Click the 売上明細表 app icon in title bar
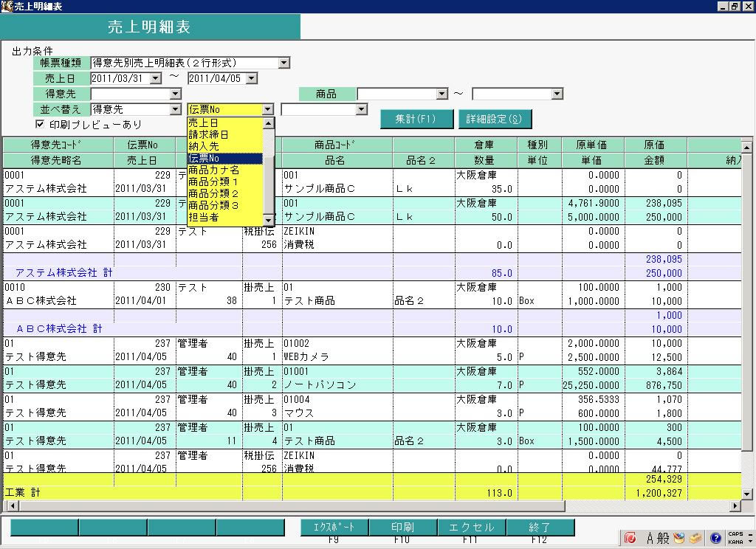The height and width of the screenshot is (549, 756). pos(7,6)
